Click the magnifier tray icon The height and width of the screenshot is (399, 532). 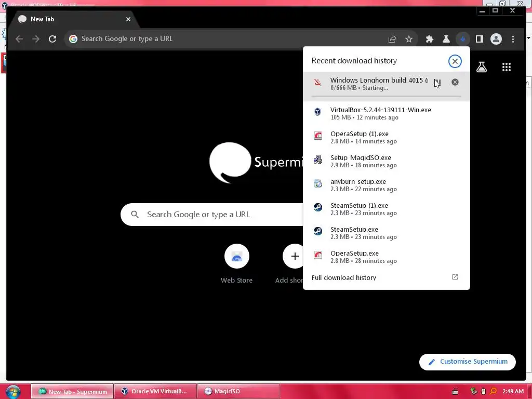tap(493, 391)
